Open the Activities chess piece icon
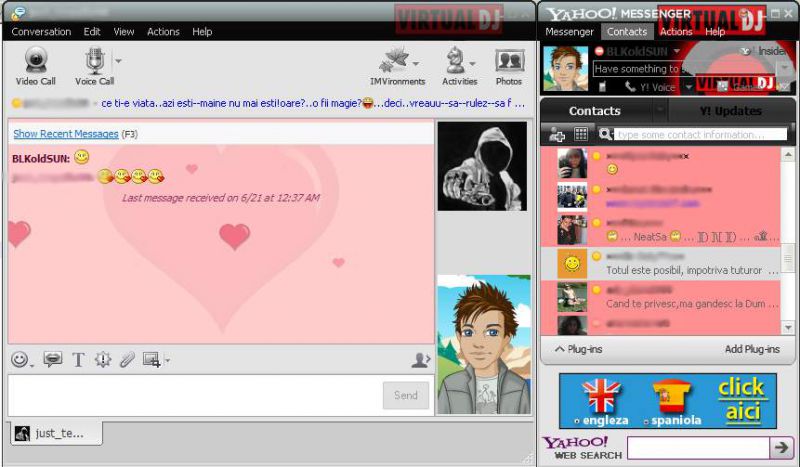 455,59
